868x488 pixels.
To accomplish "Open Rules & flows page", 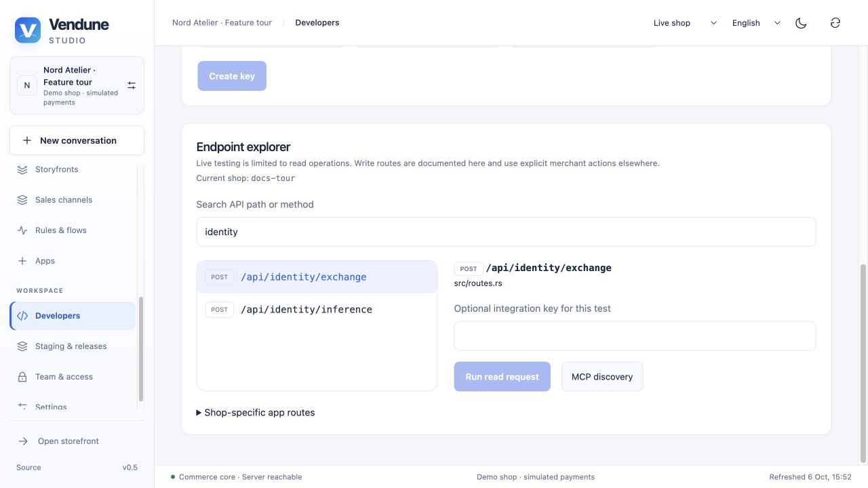I will tap(73, 230).
